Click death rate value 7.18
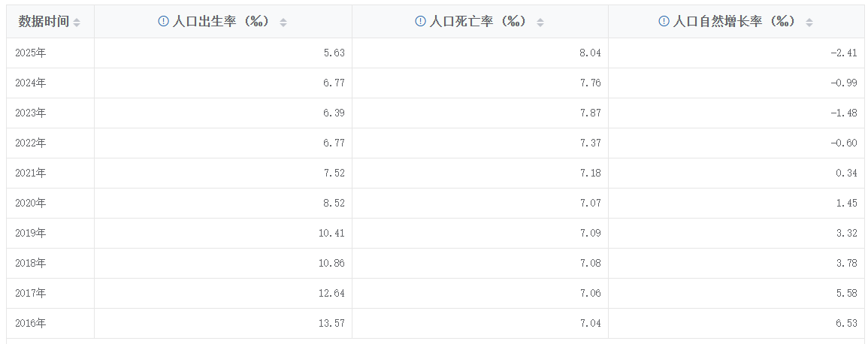 pyautogui.click(x=591, y=173)
